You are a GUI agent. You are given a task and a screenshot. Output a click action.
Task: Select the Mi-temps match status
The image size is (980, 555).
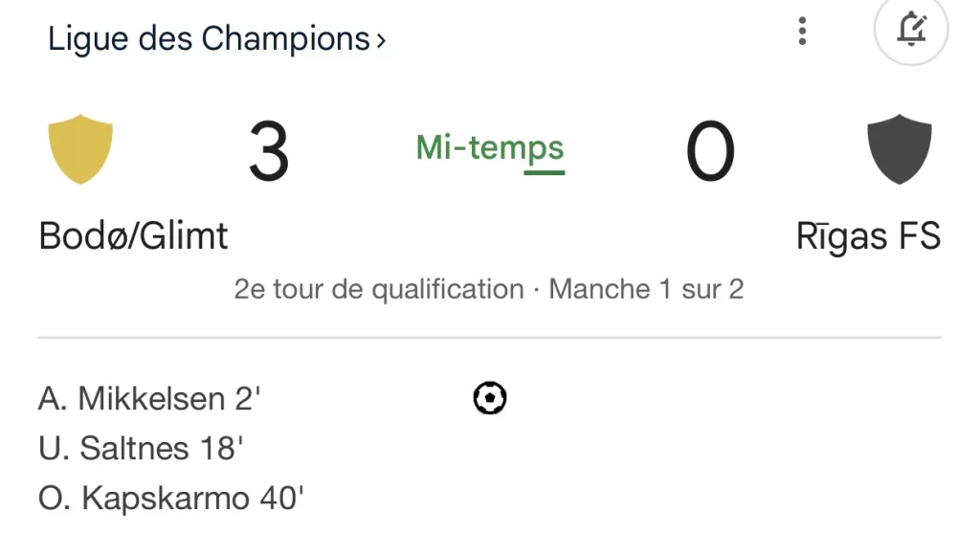pyautogui.click(x=490, y=147)
